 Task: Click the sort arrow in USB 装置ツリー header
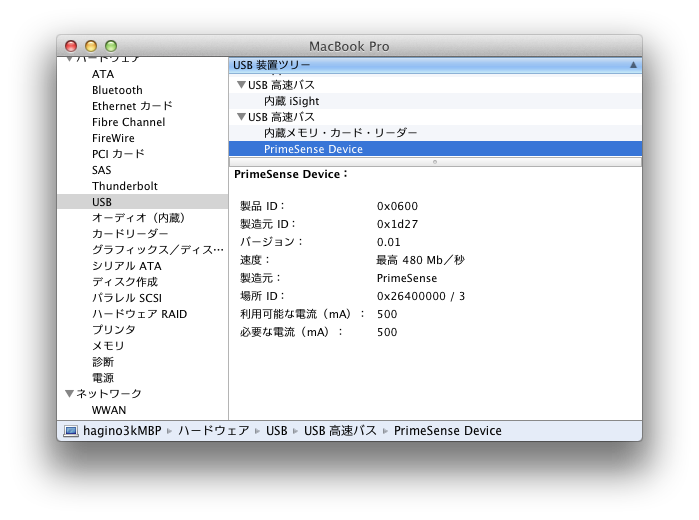coord(633,65)
